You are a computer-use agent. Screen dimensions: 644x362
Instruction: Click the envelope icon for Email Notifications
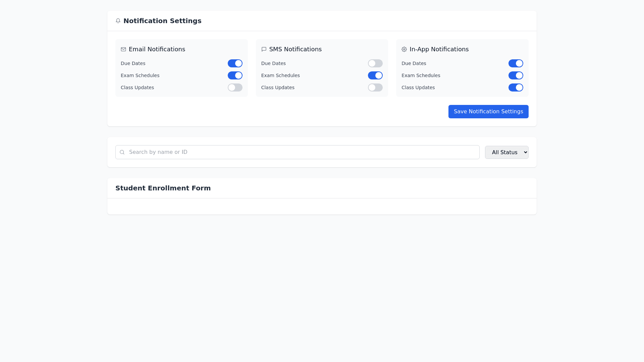tap(123, 49)
